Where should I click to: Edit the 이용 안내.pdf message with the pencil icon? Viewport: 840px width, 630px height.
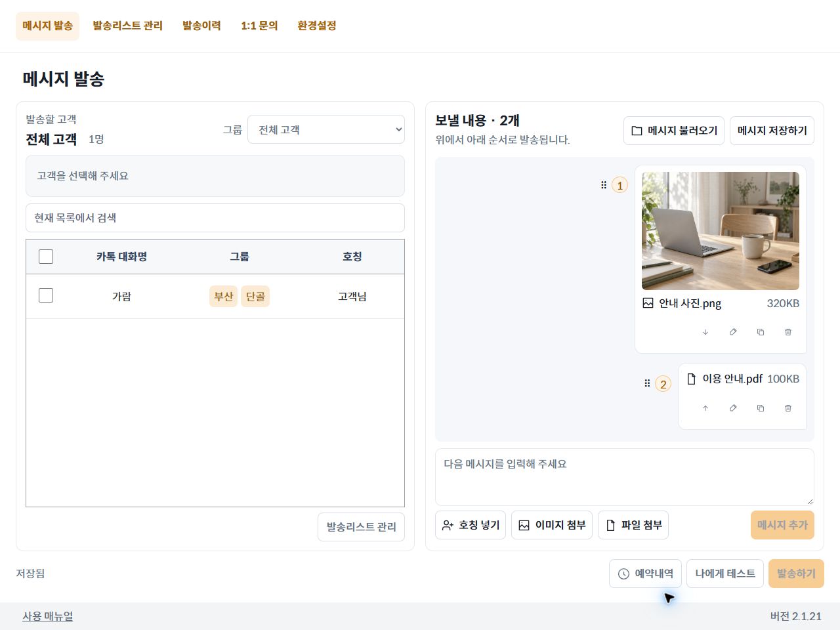click(x=733, y=408)
